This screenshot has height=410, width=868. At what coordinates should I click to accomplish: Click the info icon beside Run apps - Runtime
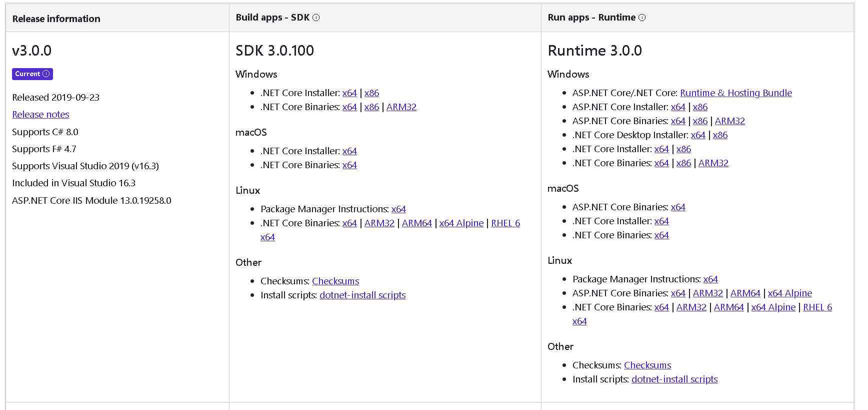click(x=642, y=18)
